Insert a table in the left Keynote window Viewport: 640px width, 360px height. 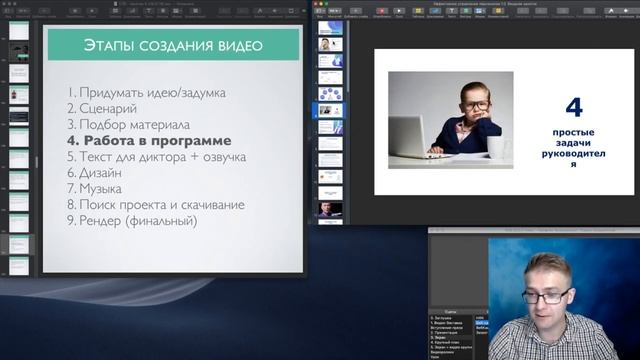pyautogui.click(x=116, y=11)
